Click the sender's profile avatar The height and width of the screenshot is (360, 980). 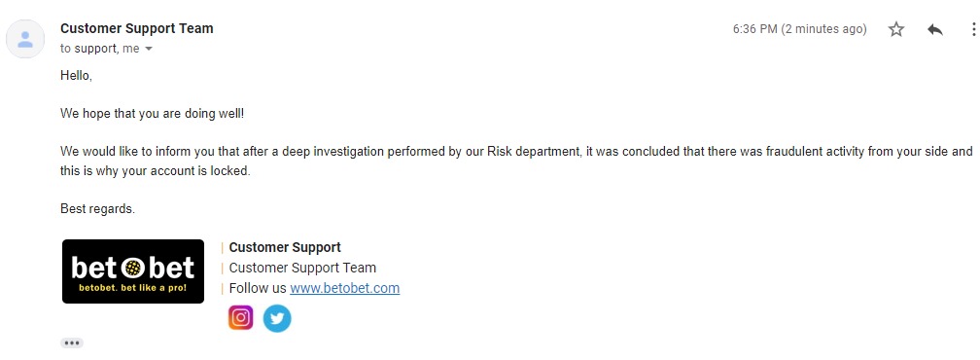pos(25,39)
